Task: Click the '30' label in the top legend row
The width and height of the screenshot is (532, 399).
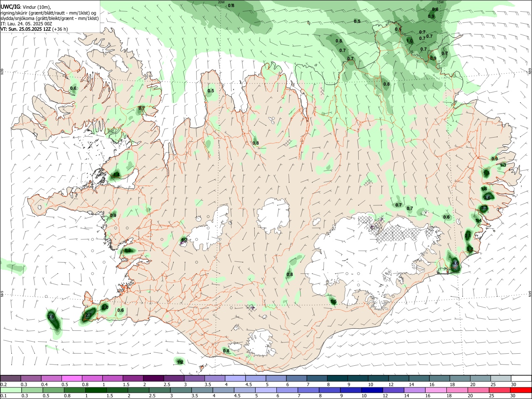Action: tap(514, 384)
